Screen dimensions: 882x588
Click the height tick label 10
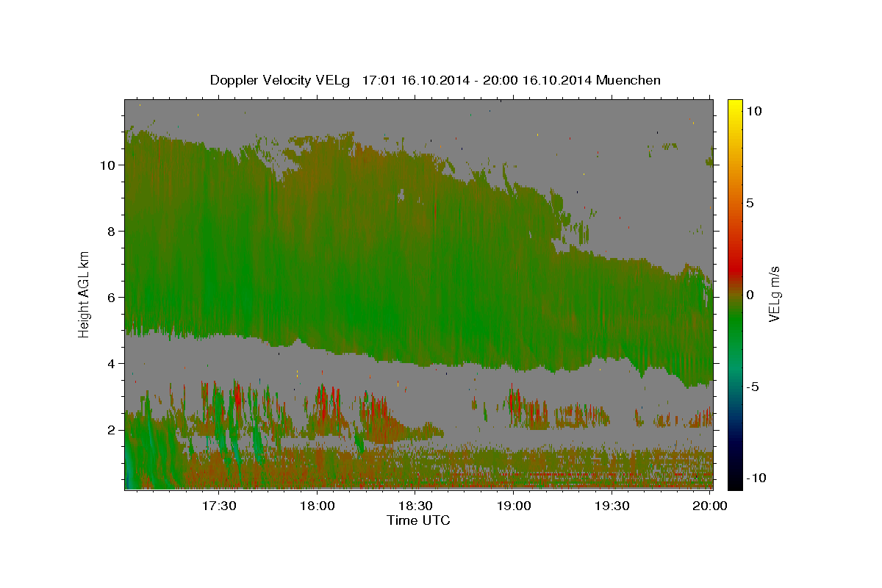[107, 165]
